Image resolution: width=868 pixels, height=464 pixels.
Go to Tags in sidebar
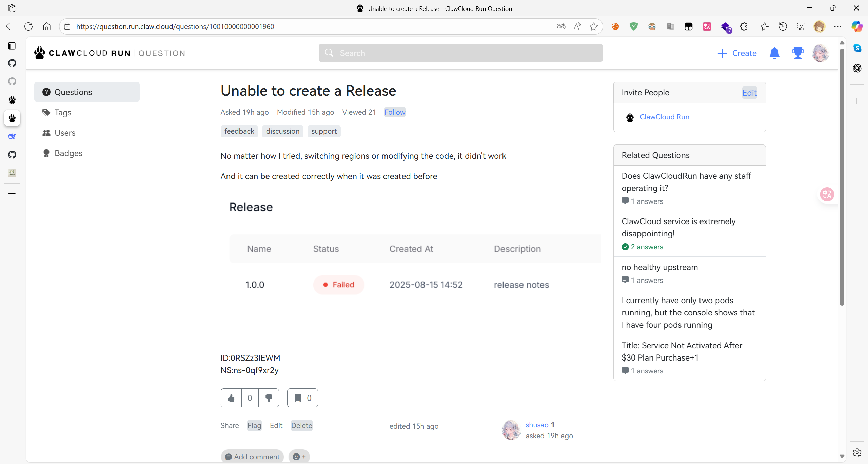click(x=63, y=113)
